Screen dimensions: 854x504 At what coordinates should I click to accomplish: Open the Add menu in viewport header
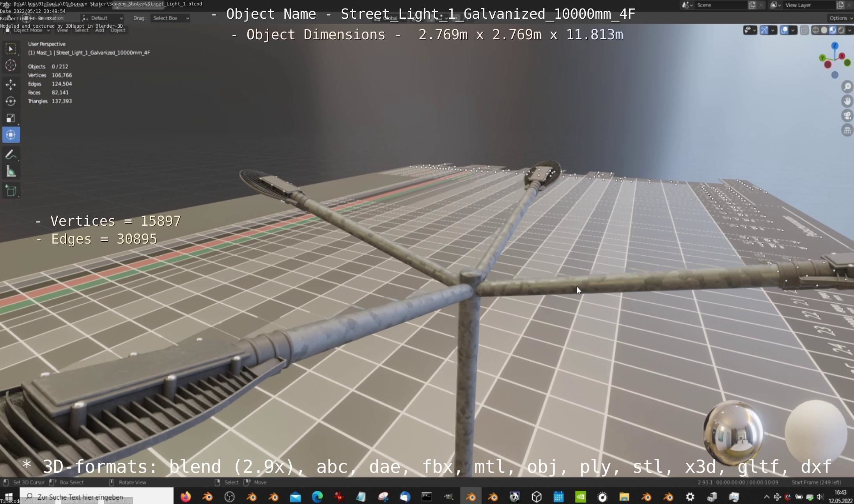tap(100, 30)
